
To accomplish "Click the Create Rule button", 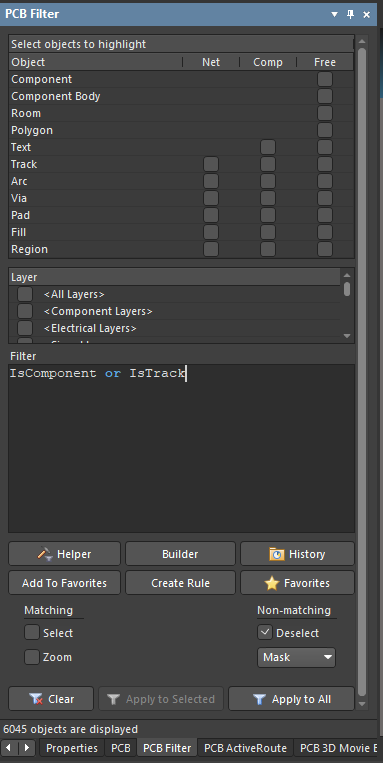I will 180,583.
